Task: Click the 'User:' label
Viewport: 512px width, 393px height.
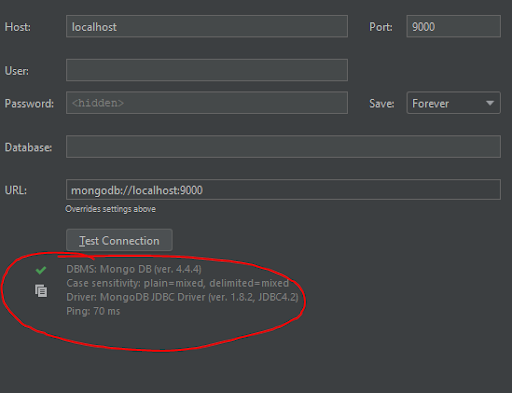Action: click(x=17, y=71)
